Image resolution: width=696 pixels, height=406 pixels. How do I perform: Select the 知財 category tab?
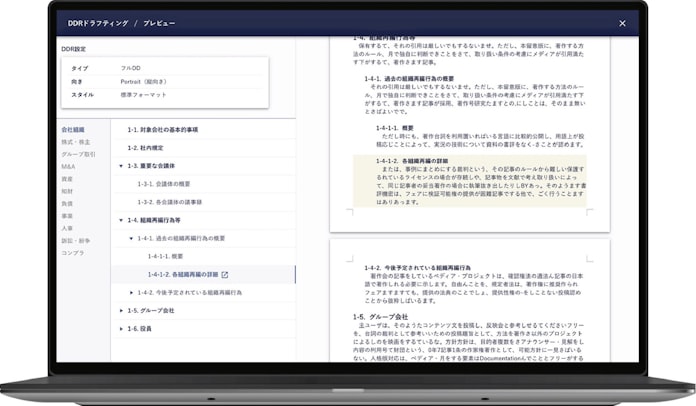coord(67,190)
